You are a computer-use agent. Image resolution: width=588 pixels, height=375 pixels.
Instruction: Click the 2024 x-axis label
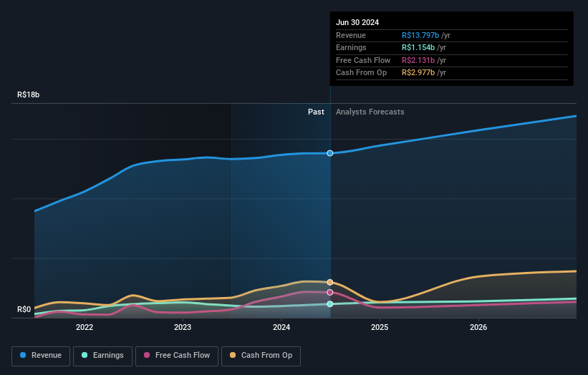[281, 327]
